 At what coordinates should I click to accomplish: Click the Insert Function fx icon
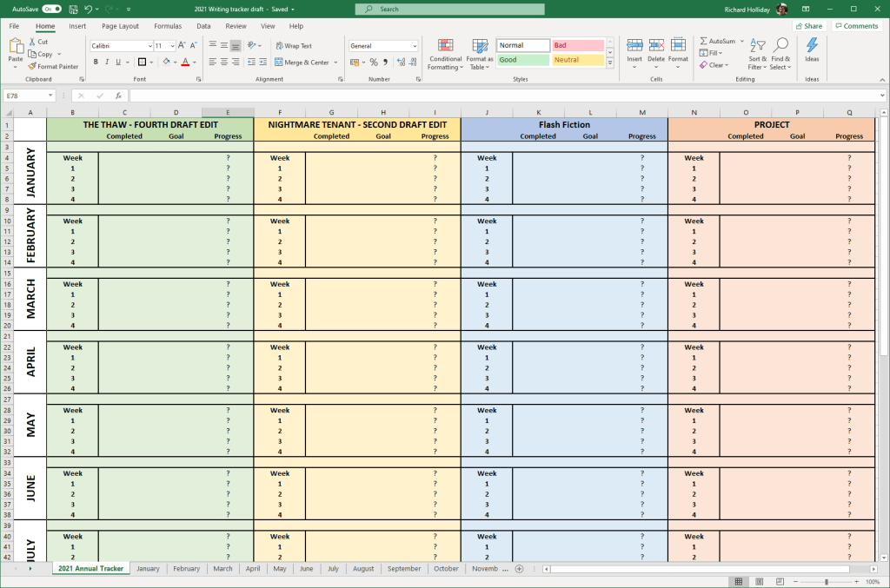click(118, 96)
